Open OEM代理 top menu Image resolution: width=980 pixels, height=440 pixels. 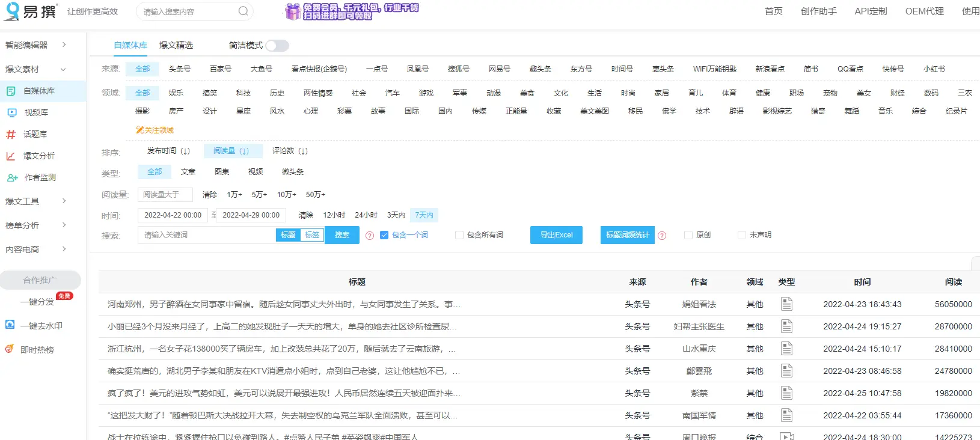pyautogui.click(x=925, y=11)
